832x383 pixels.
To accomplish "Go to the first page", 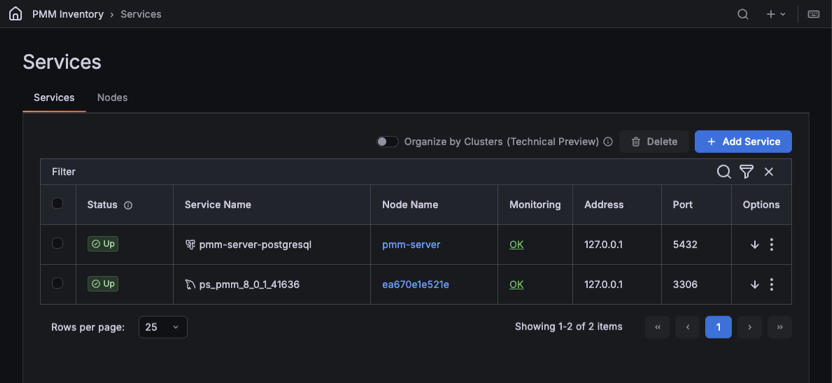I will click(x=657, y=327).
